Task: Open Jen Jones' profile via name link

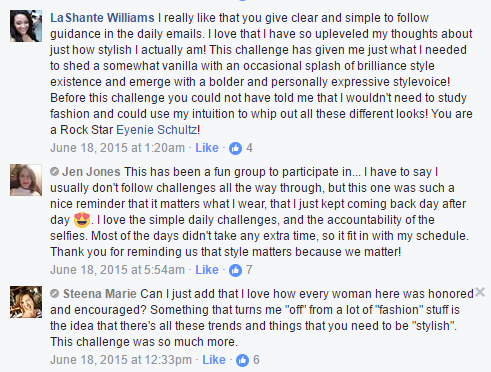Action: point(91,172)
